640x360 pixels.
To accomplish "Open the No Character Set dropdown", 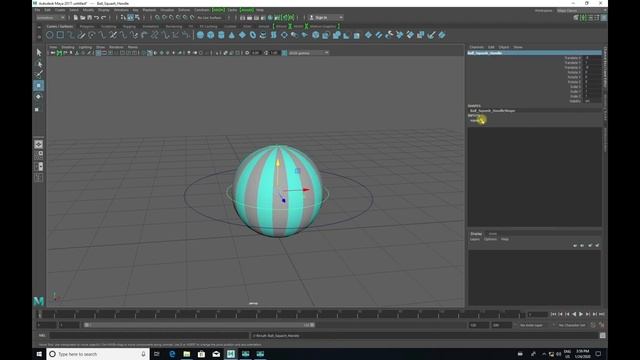I will coord(571,325).
